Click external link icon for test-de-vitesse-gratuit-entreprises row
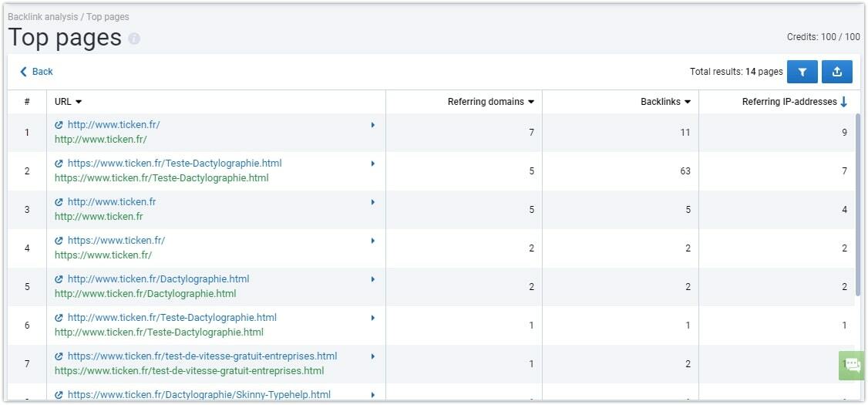 coord(59,356)
